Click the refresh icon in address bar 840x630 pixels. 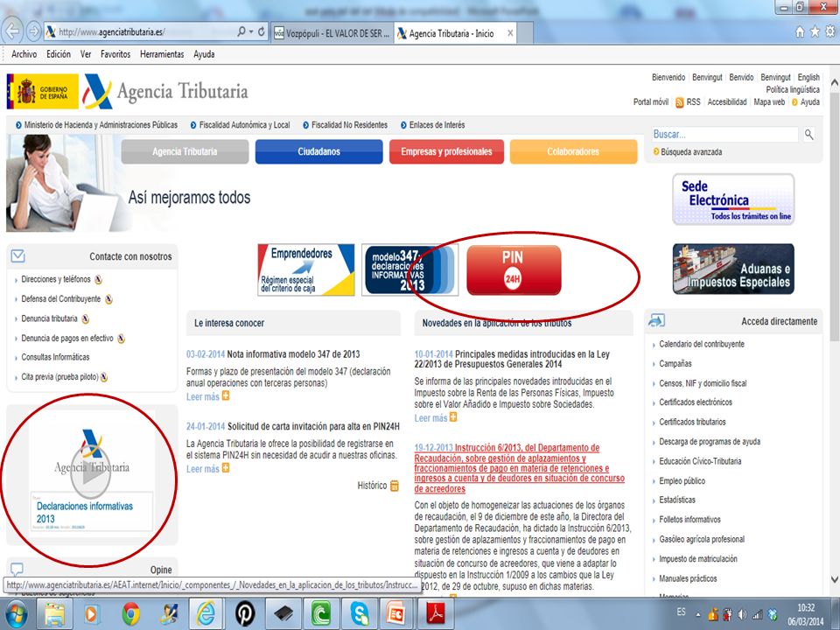point(262,31)
